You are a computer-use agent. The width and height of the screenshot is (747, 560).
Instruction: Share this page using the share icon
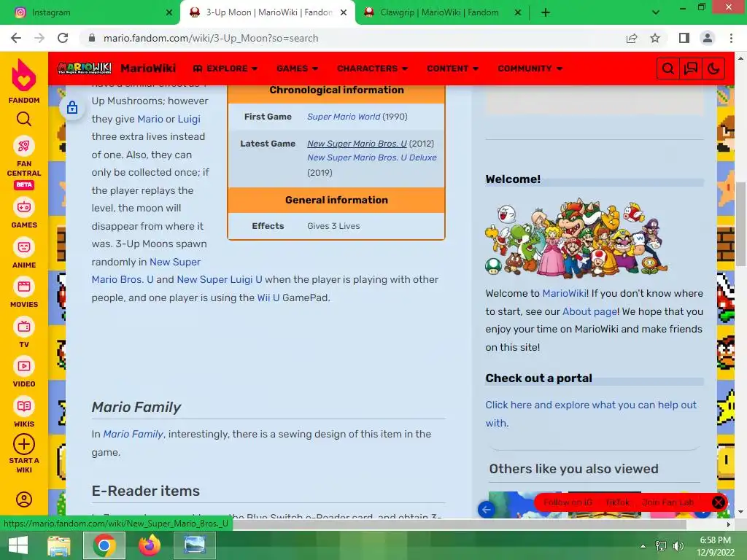(632, 38)
